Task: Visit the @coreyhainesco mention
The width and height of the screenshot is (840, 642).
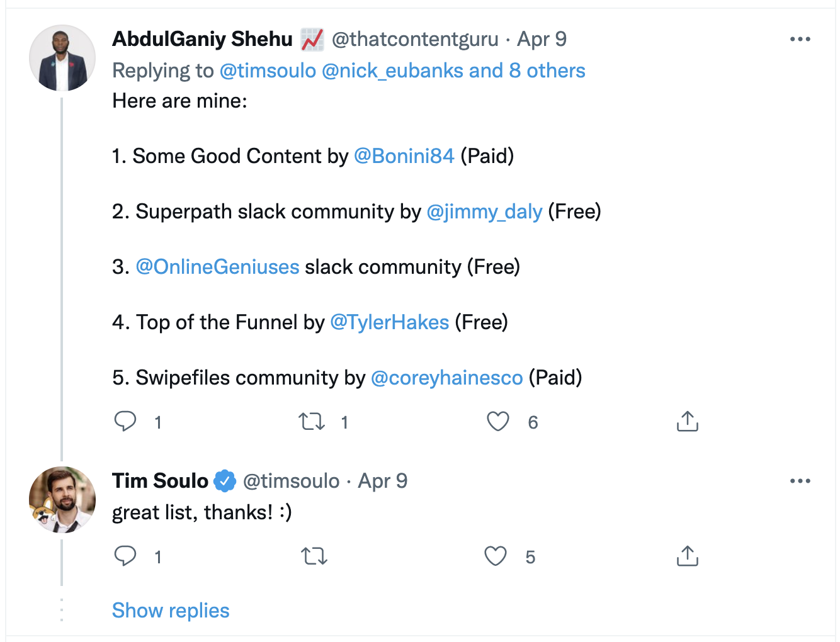Action: tap(446, 378)
